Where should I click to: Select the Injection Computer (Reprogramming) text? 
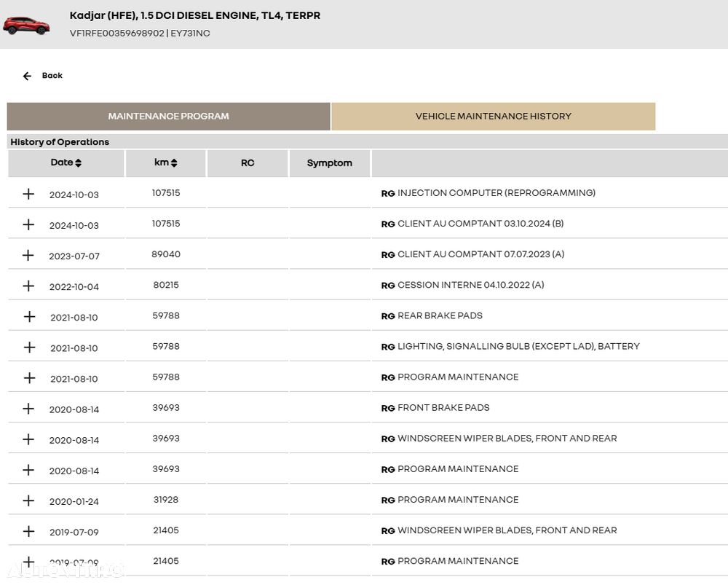[x=496, y=193]
